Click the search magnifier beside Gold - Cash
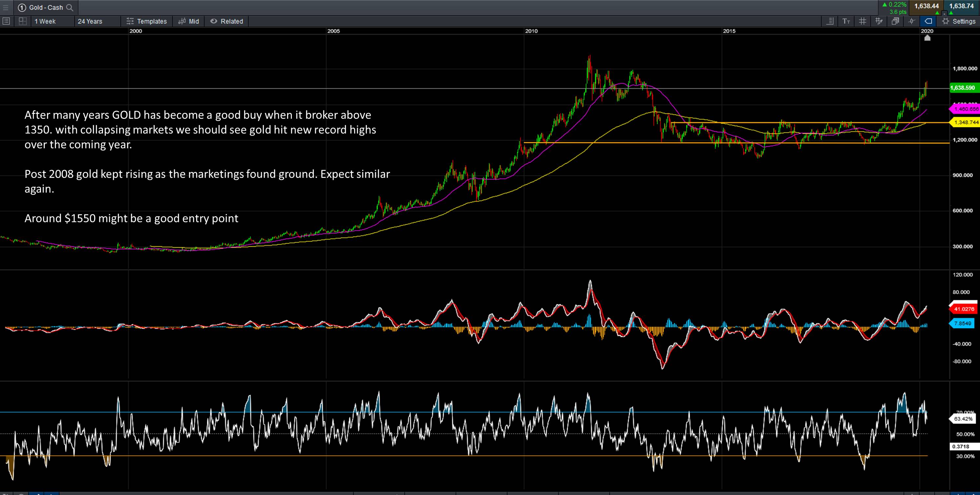980x495 pixels. (70, 7)
